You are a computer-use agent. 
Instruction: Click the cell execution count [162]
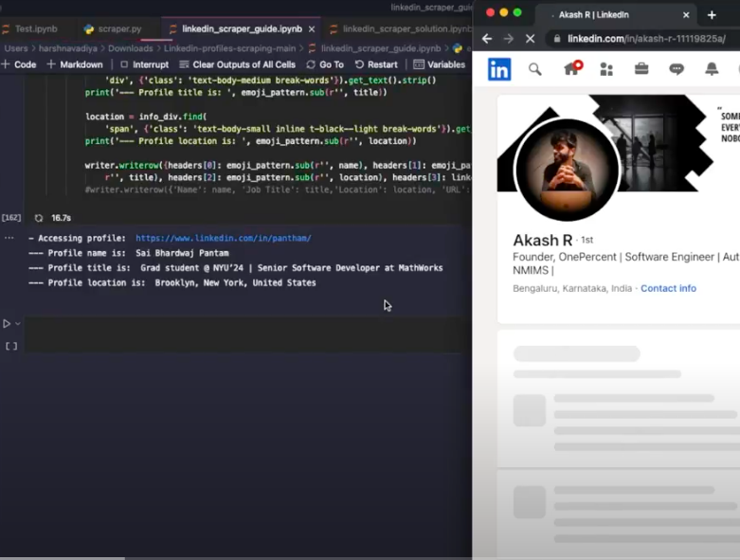click(x=11, y=218)
